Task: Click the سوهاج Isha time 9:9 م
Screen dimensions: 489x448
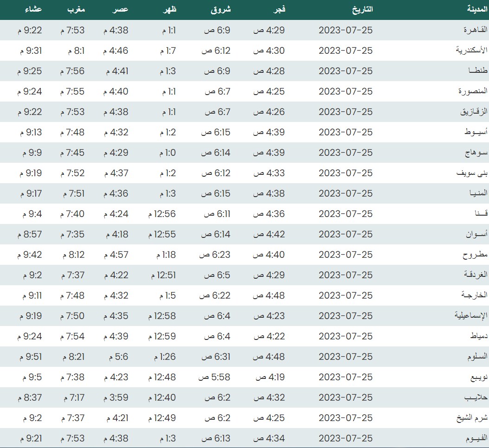Action: [x=32, y=153]
